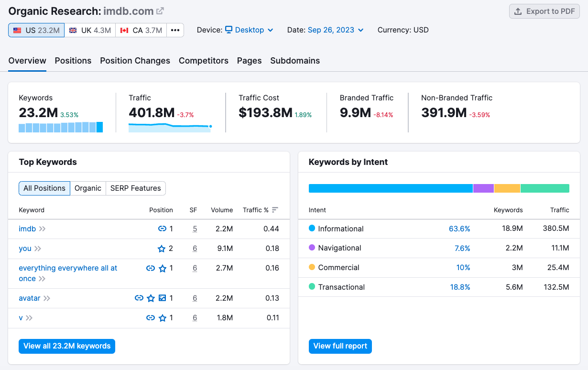The image size is (588, 370).
Task: Click link icon in imdb keyword row
Action: point(162,229)
